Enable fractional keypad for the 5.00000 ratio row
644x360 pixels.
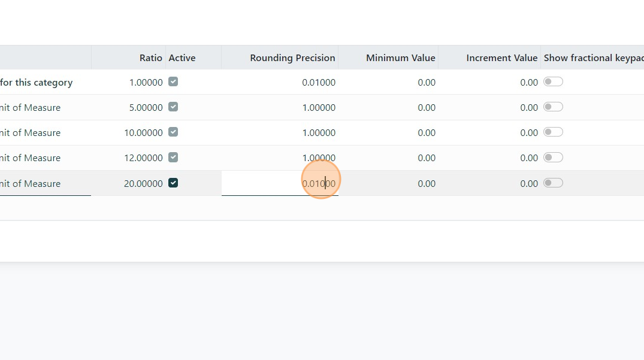pos(553,107)
